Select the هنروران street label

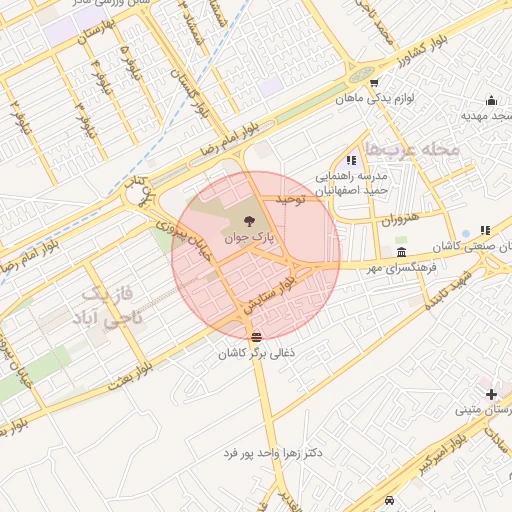click(400, 219)
